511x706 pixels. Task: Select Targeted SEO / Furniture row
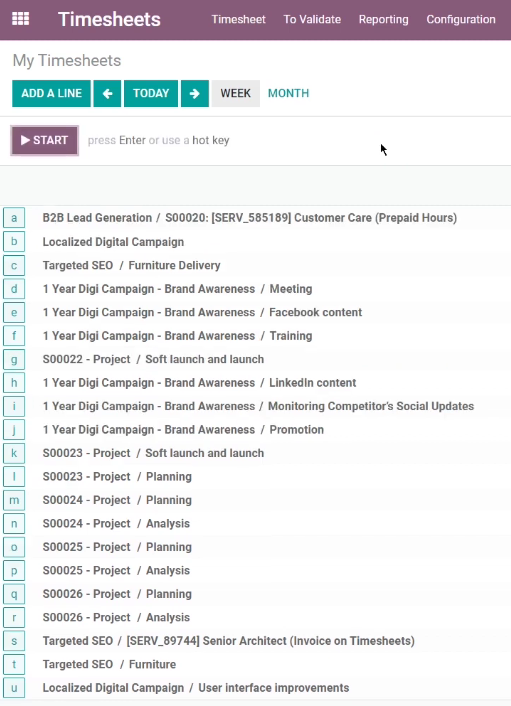click(256, 665)
